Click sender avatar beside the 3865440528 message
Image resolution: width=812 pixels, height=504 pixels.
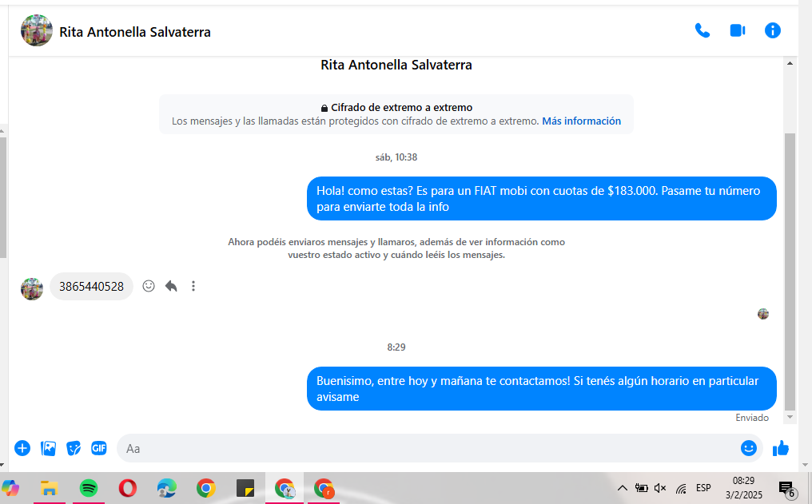32,288
